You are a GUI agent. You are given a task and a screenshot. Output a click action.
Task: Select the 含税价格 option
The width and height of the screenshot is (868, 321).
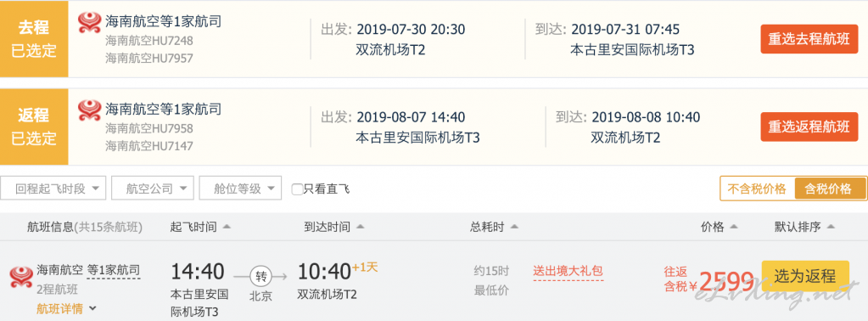tap(828, 189)
